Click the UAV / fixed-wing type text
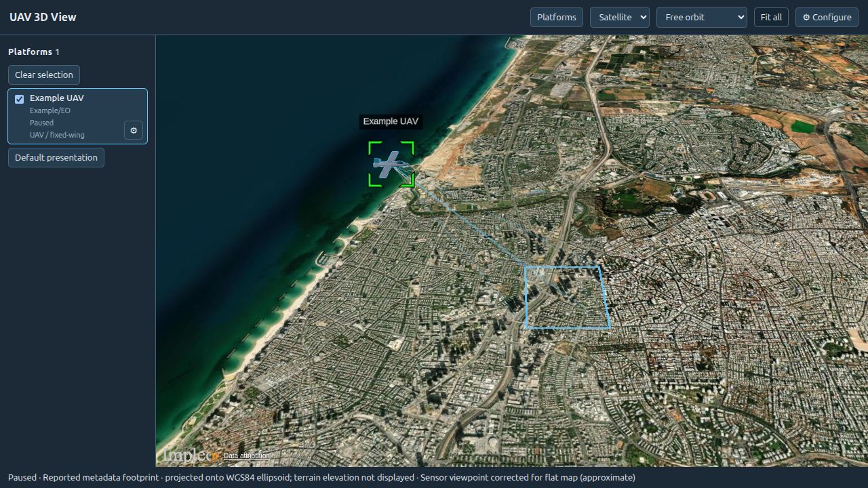Image resolution: width=868 pixels, height=488 pixels. 57,135
